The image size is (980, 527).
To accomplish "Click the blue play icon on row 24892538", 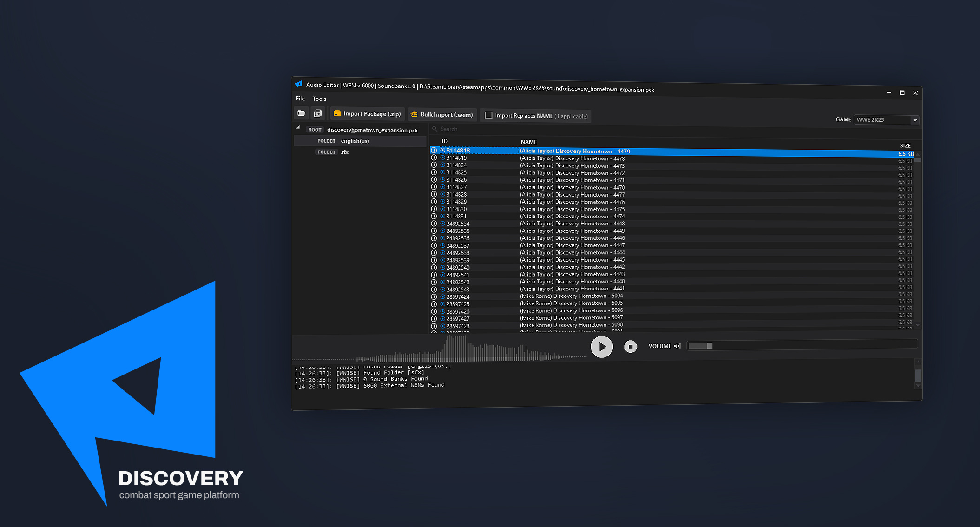I will (x=443, y=253).
